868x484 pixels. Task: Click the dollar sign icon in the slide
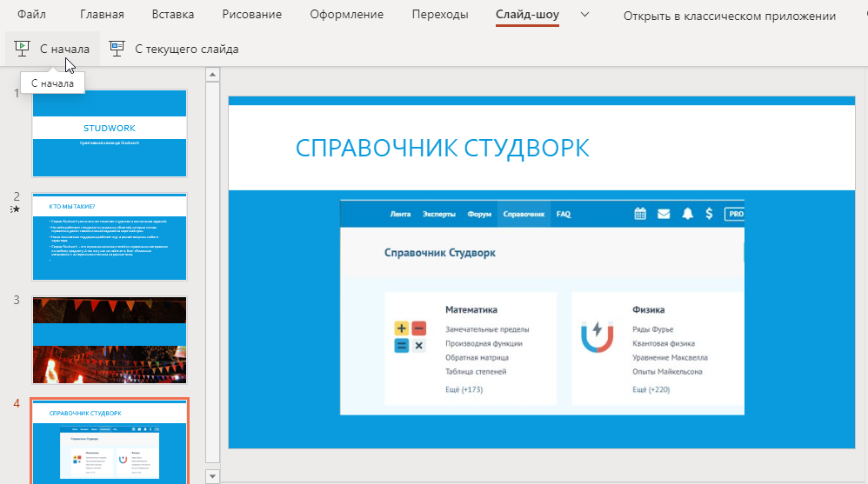[710, 214]
